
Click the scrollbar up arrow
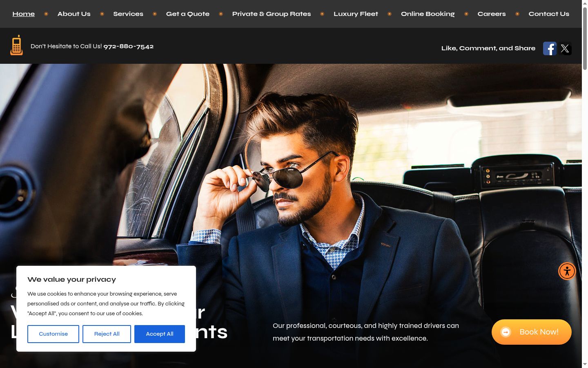585,3
